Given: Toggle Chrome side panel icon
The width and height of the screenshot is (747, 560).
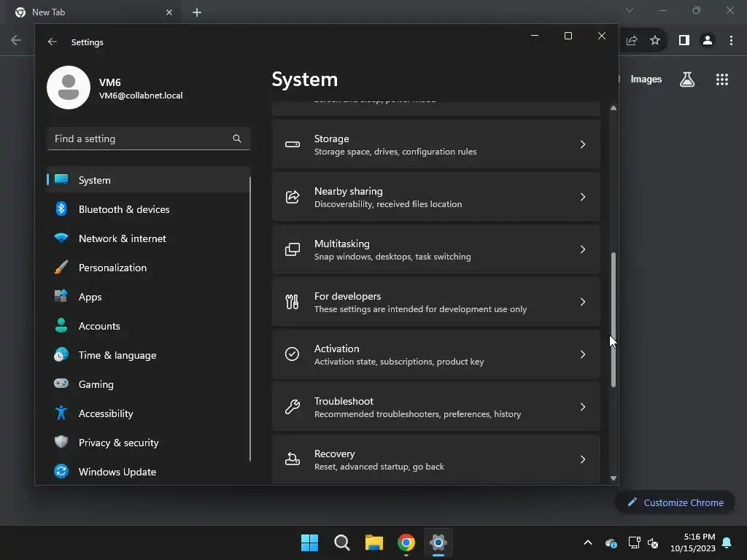Looking at the screenshot, I should [x=684, y=41].
